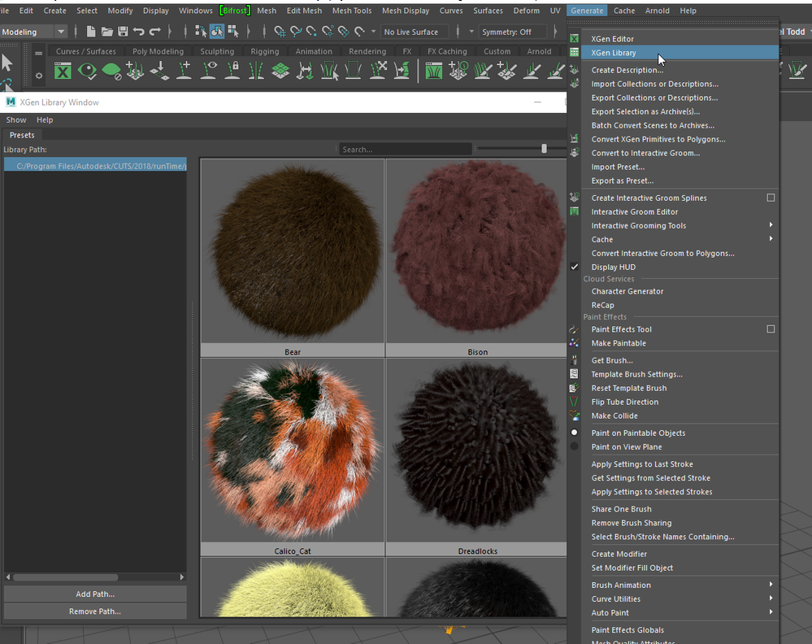Click the guide lock shelf icon

tap(232, 71)
